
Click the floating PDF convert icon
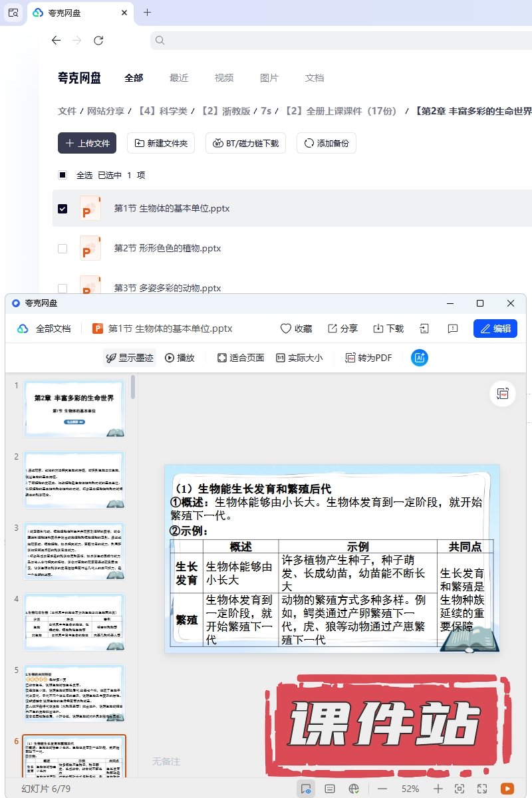coord(503,394)
